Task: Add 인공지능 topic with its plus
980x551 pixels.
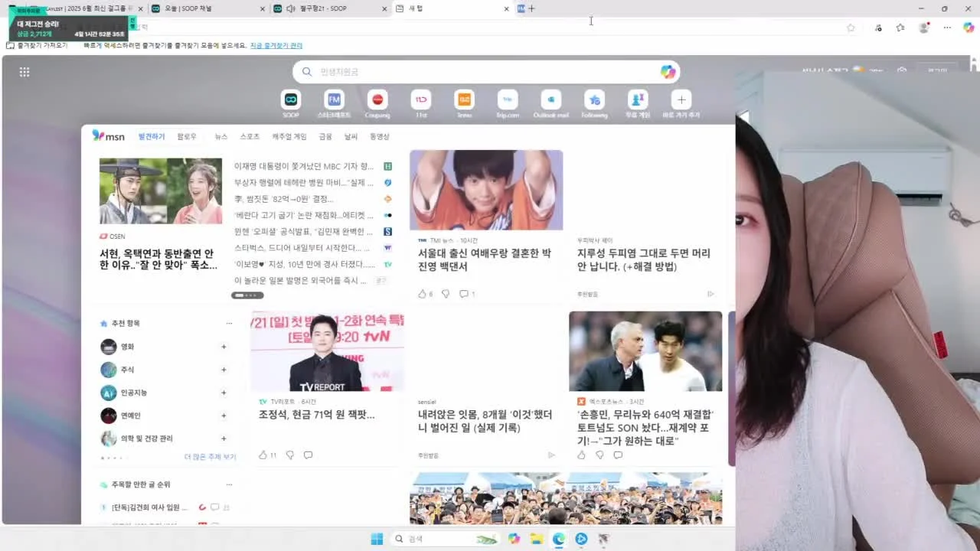Action: coord(224,393)
